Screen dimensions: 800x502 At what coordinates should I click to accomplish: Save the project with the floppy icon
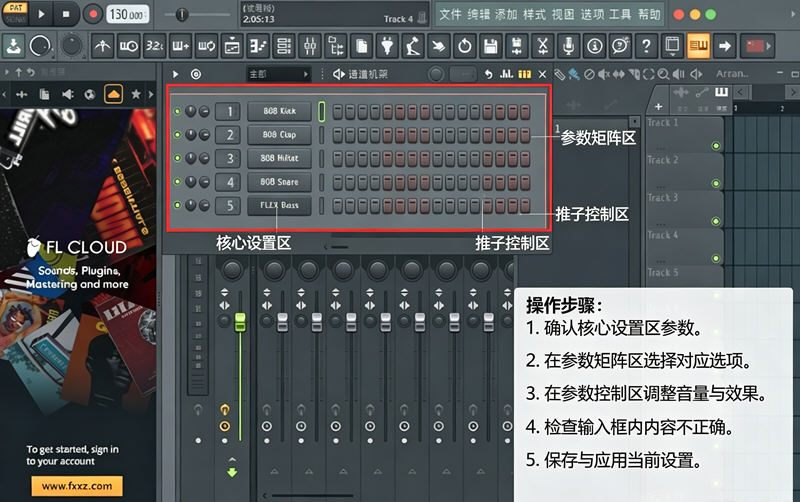pos(490,46)
